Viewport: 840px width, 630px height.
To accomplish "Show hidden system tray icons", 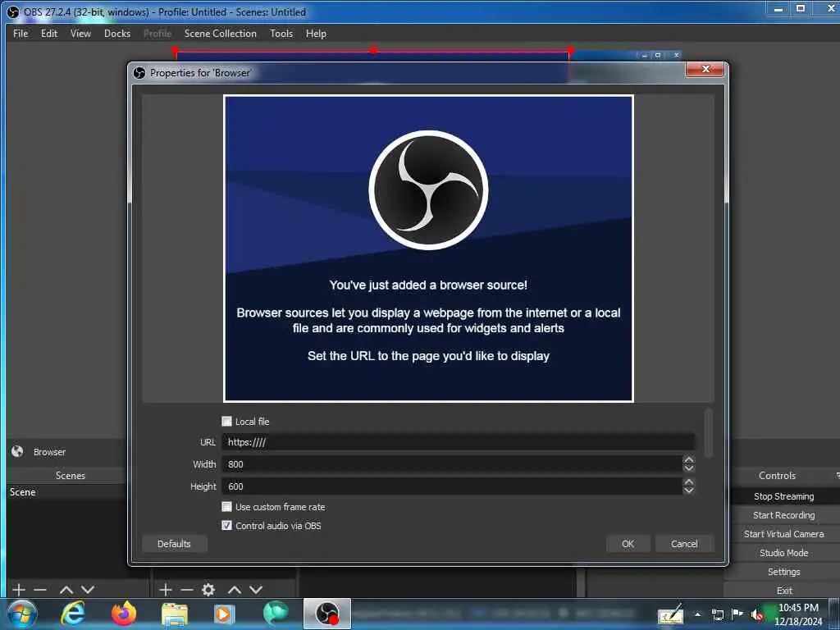I will click(697, 614).
